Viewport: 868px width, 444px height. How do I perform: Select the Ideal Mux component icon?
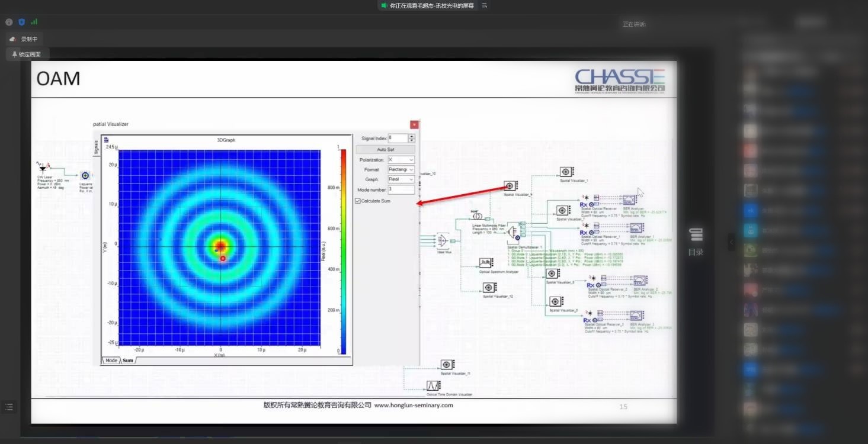[x=443, y=240]
